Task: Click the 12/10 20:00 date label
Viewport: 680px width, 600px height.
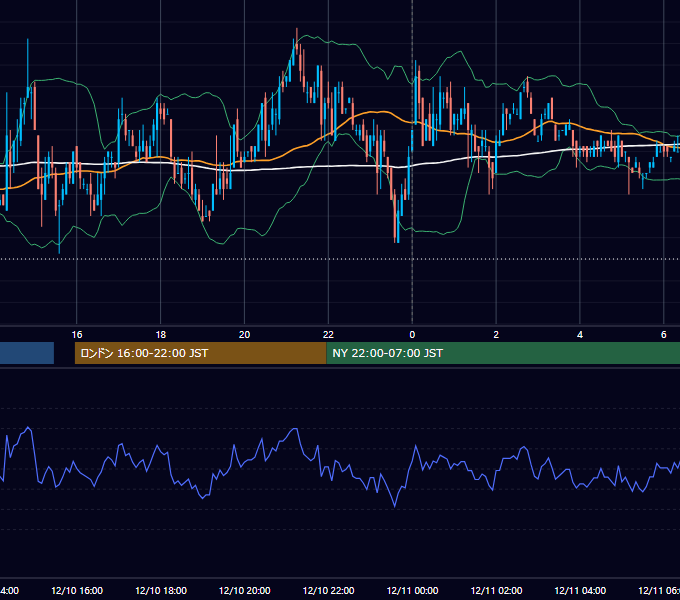Action: tap(245, 590)
